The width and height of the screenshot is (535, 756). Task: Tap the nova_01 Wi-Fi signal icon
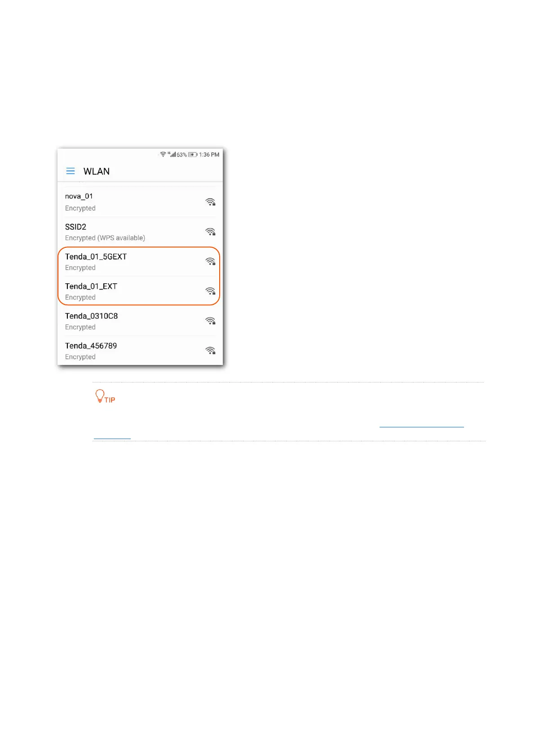[x=210, y=202]
